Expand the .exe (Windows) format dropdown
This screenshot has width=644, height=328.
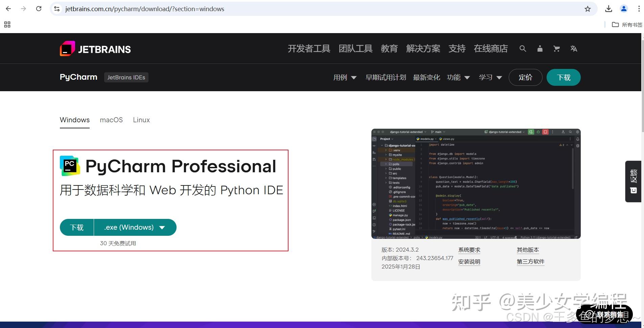(x=134, y=227)
